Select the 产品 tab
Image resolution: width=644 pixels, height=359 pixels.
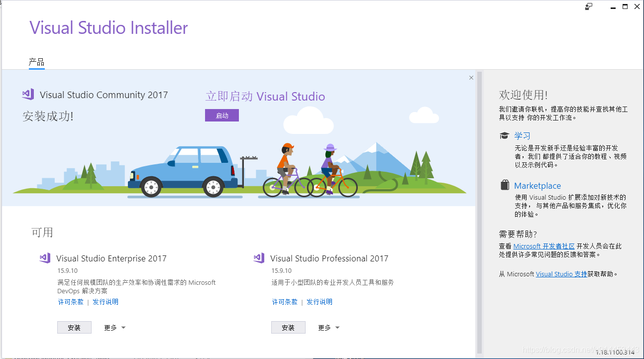[36, 62]
